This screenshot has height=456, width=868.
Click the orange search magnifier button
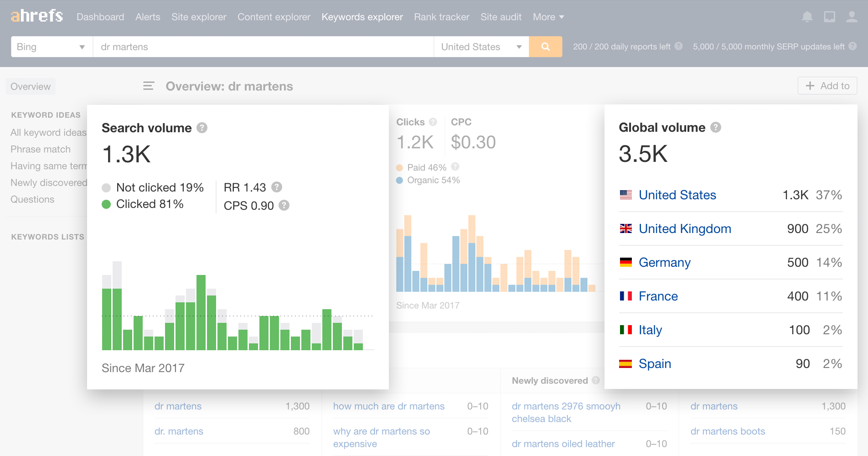[545, 47]
